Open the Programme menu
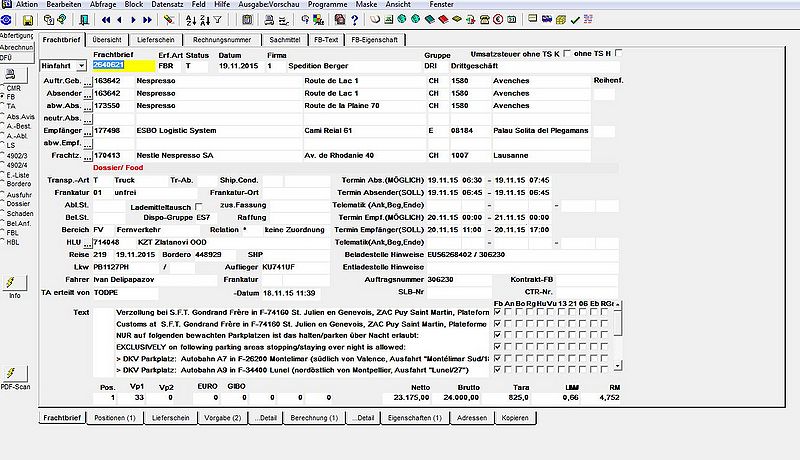Image resolution: width=800 pixels, height=460 pixels. click(328, 4)
